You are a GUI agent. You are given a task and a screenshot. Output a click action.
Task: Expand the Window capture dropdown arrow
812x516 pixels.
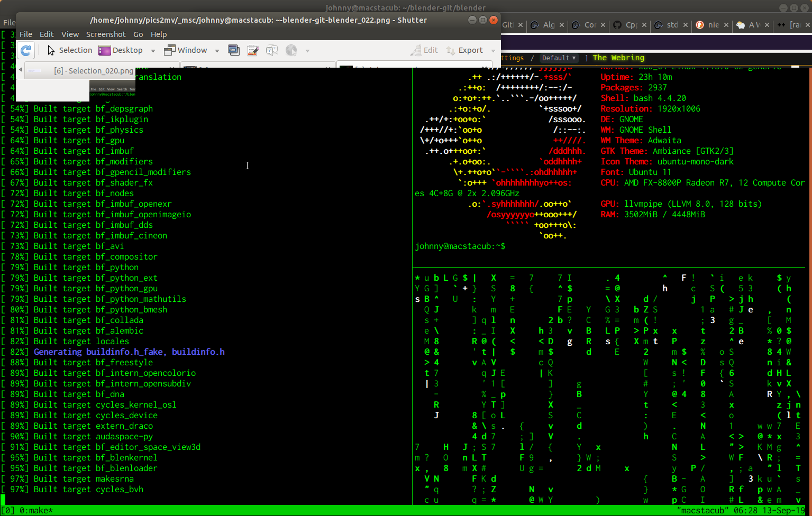(x=217, y=51)
